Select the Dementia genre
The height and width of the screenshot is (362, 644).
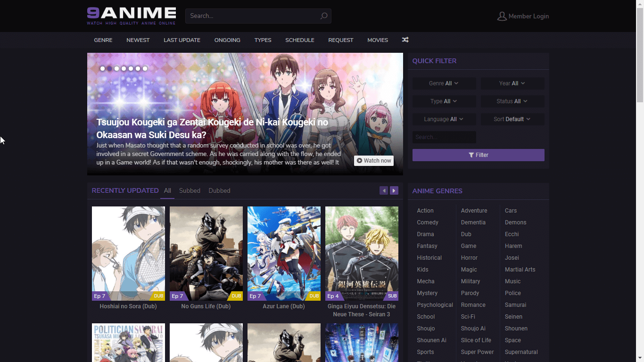coord(473,222)
